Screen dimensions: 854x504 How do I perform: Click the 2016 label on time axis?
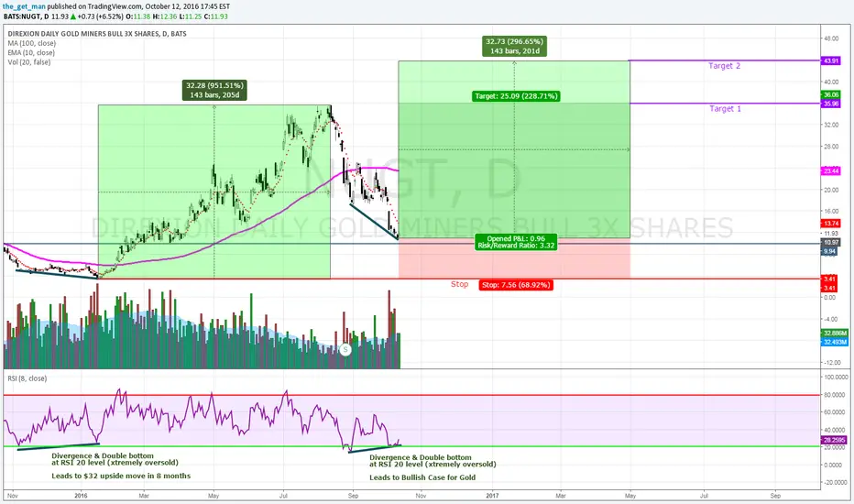pyautogui.click(x=81, y=496)
